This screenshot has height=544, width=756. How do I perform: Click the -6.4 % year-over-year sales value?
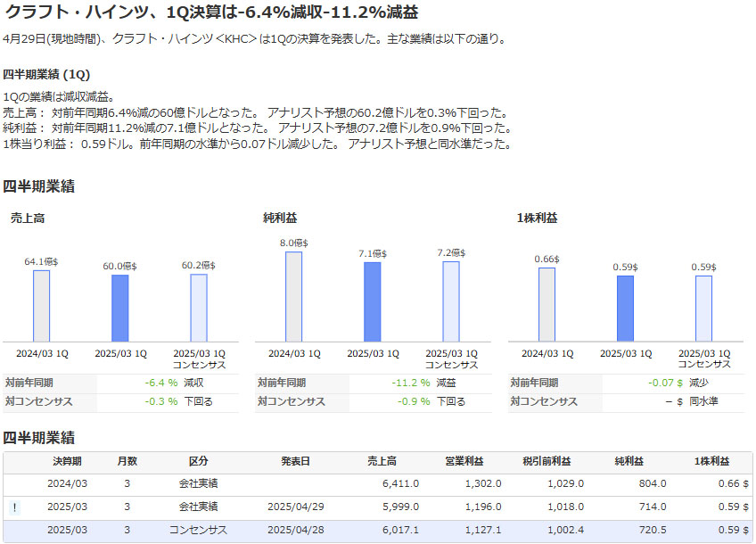point(160,383)
